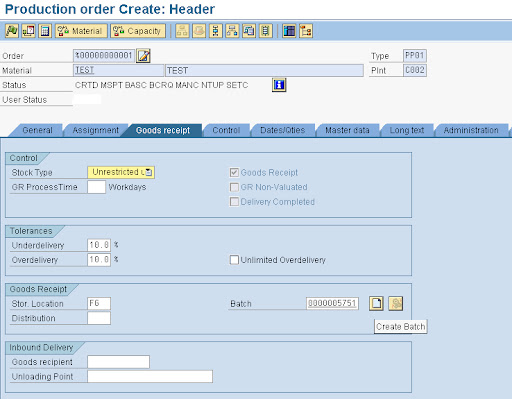This screenshot has height=399, width=512.
Task: Check Material availability button
Action: [x=81, y=31]
